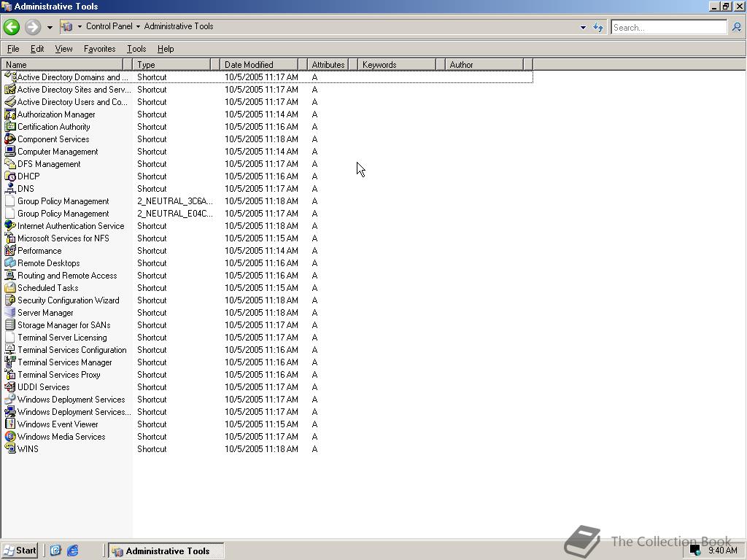Click the Server Manager icon

coord(10,312)
